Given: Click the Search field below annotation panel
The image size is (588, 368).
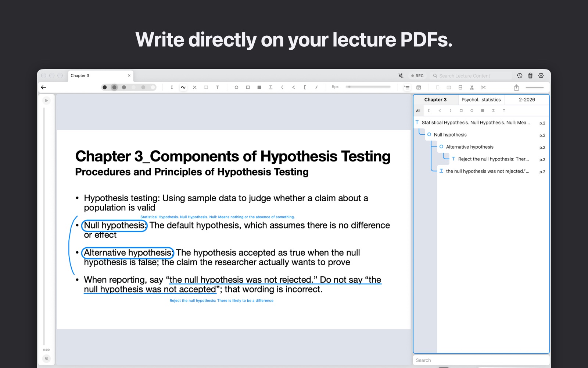Looking at the screenshot, I should [x=481, y=360].
